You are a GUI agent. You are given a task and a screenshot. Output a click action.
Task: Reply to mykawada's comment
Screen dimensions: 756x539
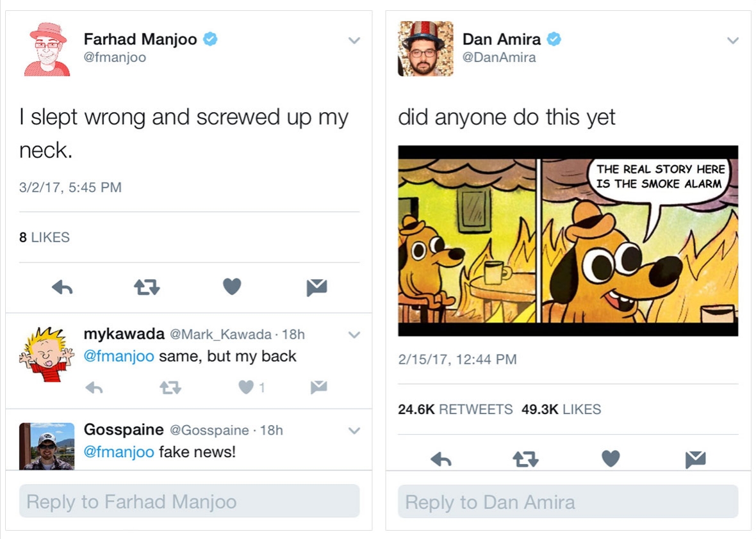click(x=94, y=387)
